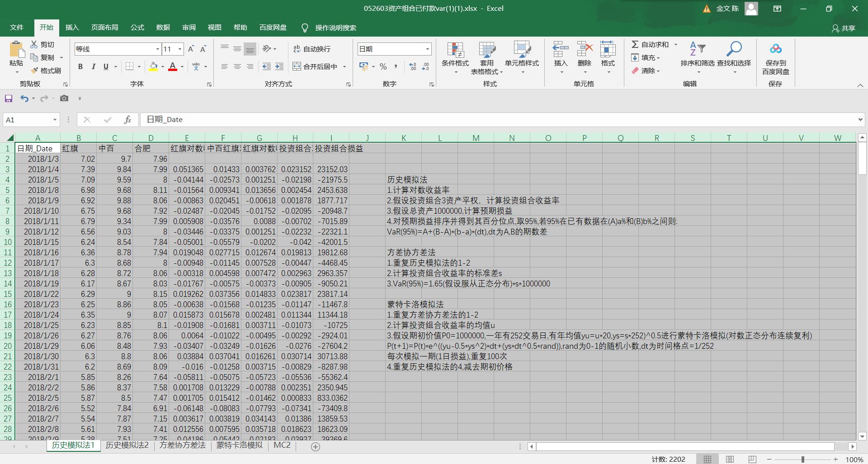Switch to Data (数据) ribbon tab
868x464 pixels.
[163, 28]
